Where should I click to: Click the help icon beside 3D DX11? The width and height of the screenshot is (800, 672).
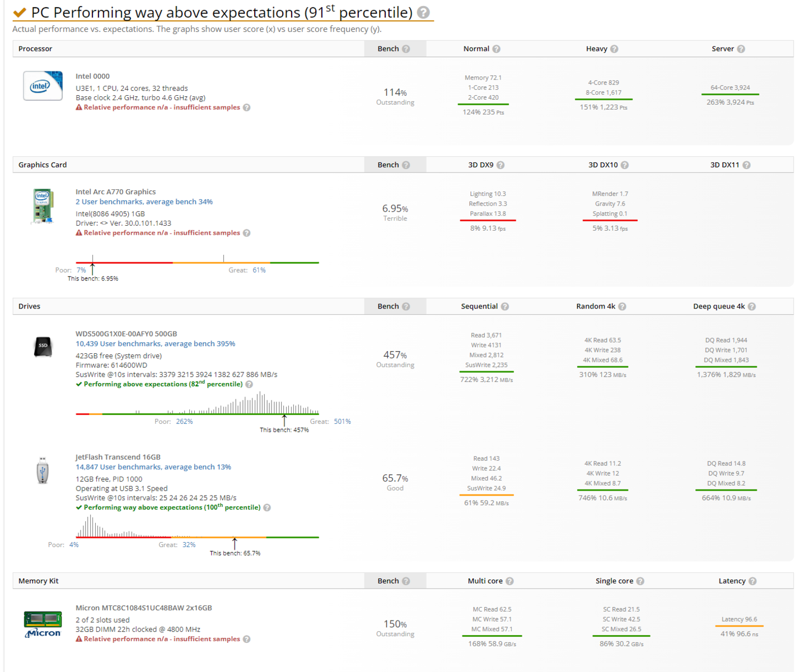[x=746, y=165]
